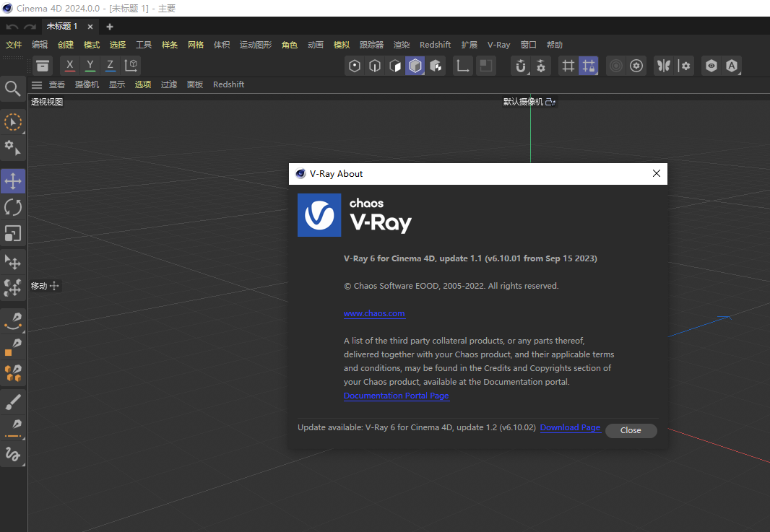Toggle the snap magnet icon
Viewport: 770px width, 532px height.
click(521, 66)
